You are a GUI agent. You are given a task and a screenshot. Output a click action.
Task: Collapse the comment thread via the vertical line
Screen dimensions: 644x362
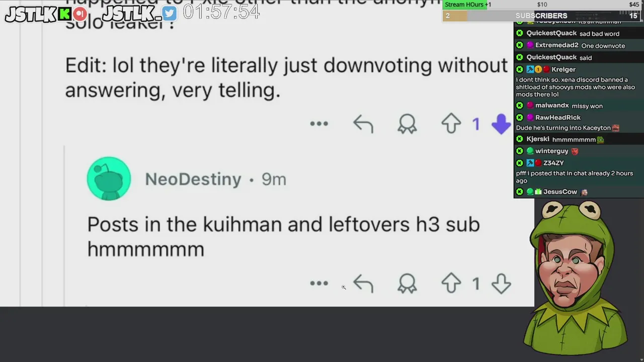pyautogui.click(x=64, y=225)
